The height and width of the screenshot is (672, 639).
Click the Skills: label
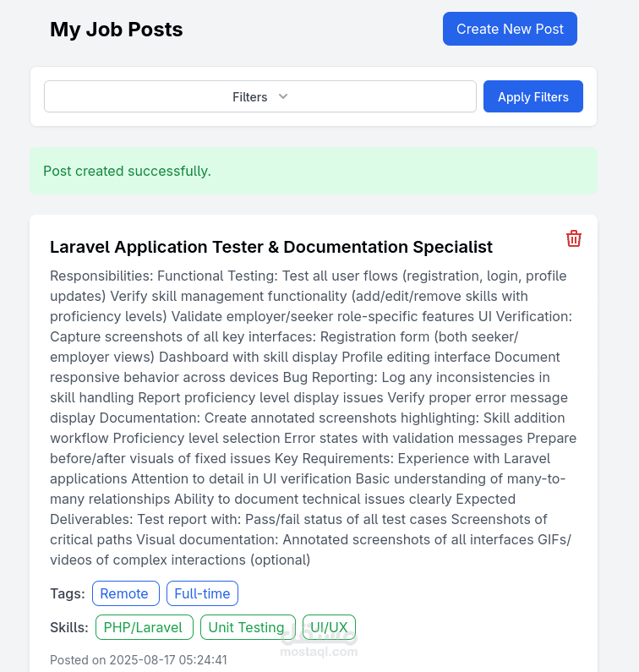click(x=69, y=627)
